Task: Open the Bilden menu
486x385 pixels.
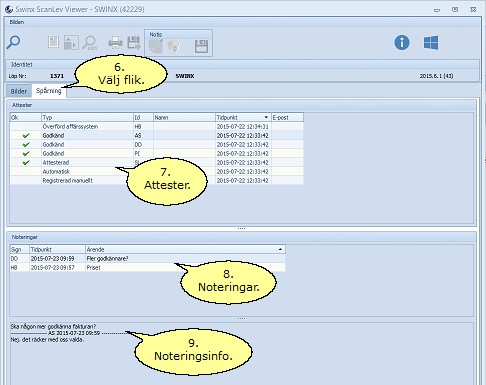Action: [17, 22]
